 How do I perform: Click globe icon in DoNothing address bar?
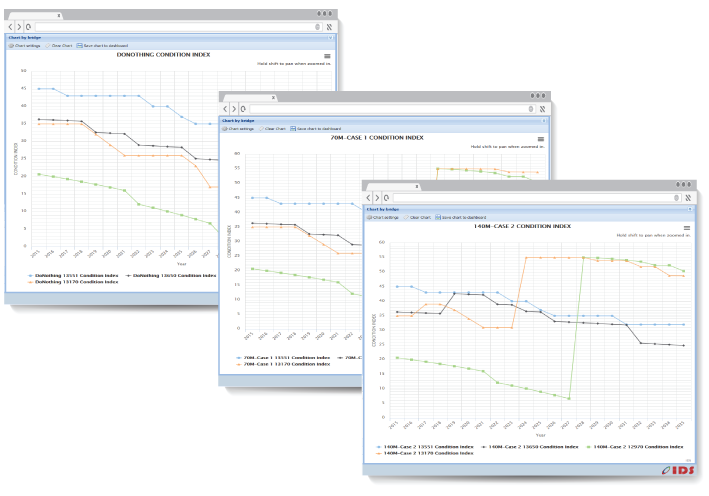tap(318, 27)
